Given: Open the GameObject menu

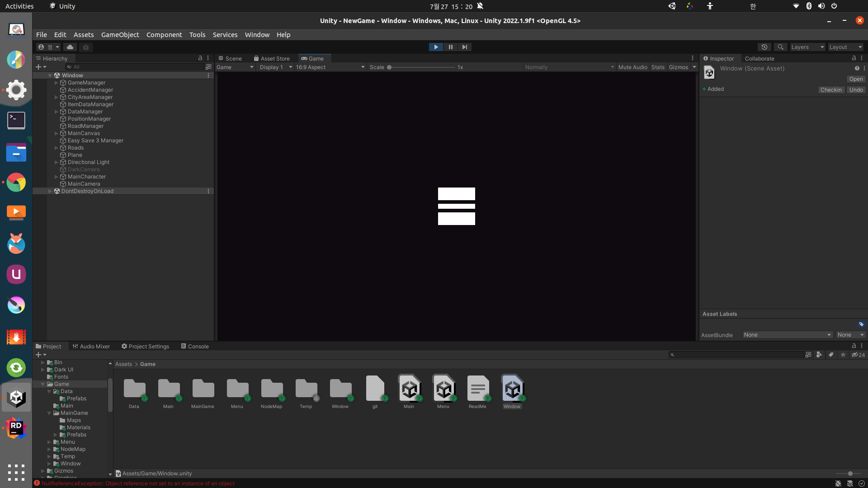Looking at the screenshot, I should click(x=120, y=35).
